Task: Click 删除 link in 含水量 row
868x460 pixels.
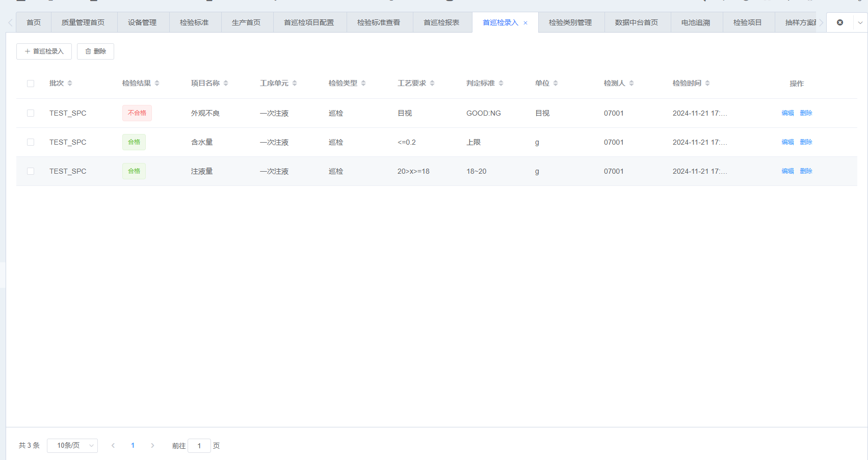Action: click(806, 142)
